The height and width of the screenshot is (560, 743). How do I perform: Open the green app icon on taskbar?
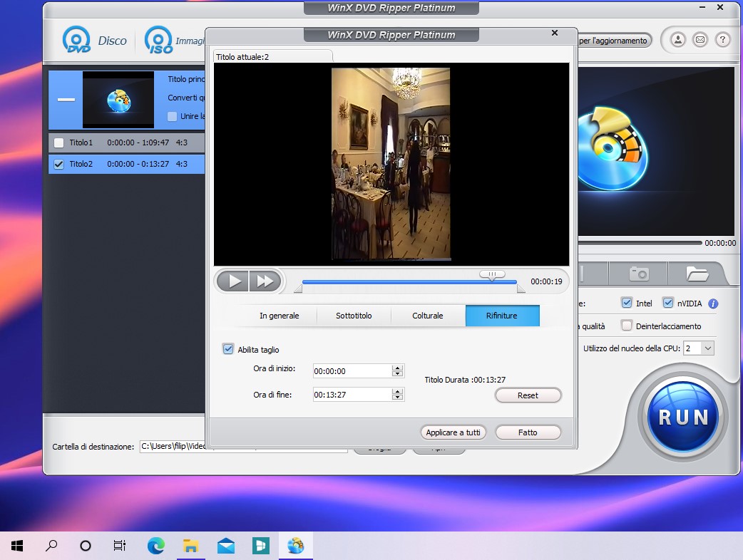tap(260, 546)
